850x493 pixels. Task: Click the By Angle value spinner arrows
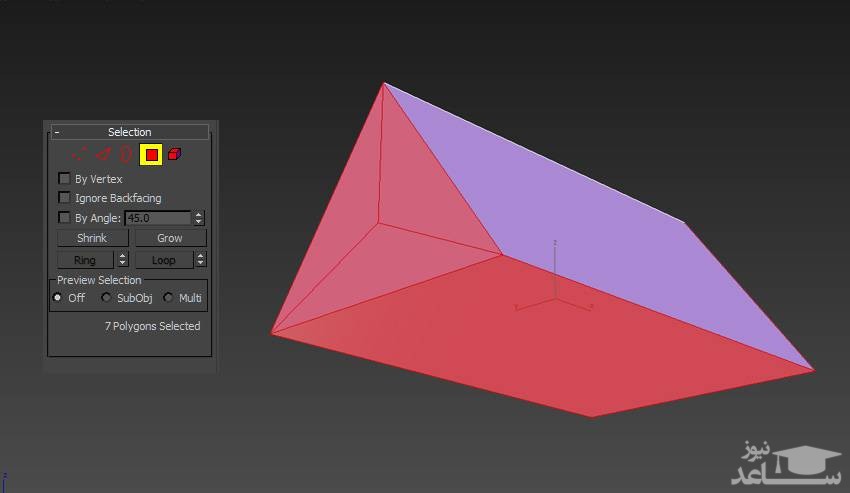click(x=199, y=217)
